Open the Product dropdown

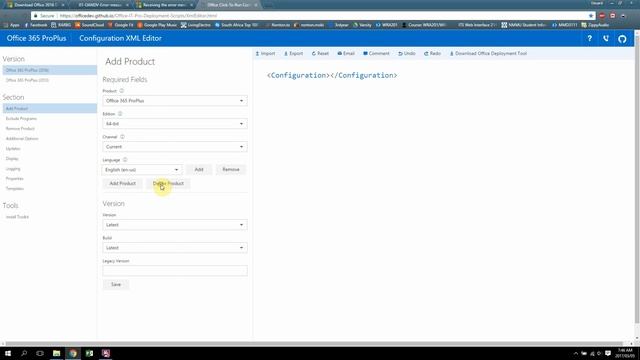175,101
